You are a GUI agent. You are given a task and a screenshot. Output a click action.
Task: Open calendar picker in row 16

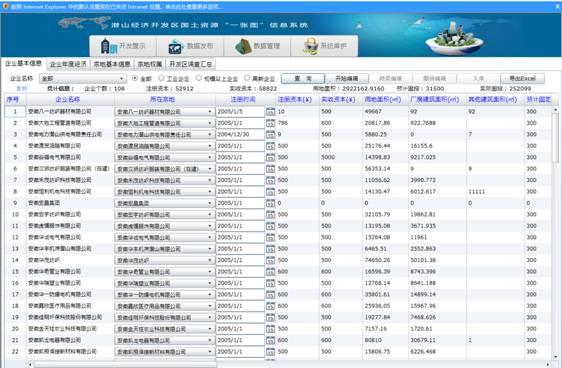270,283
